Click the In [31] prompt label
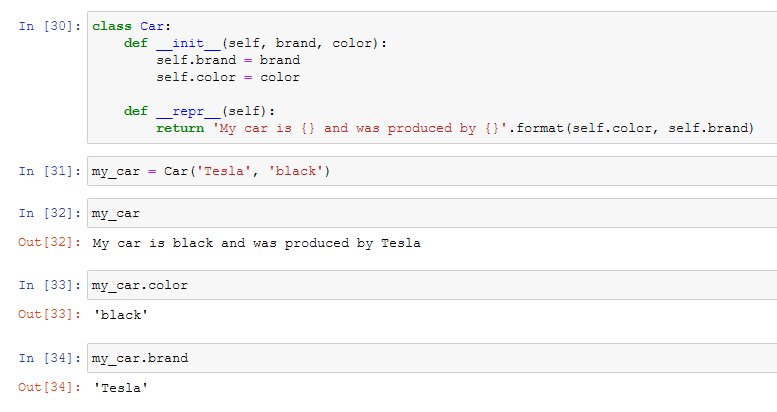777x412 pixels. point(49,171)
